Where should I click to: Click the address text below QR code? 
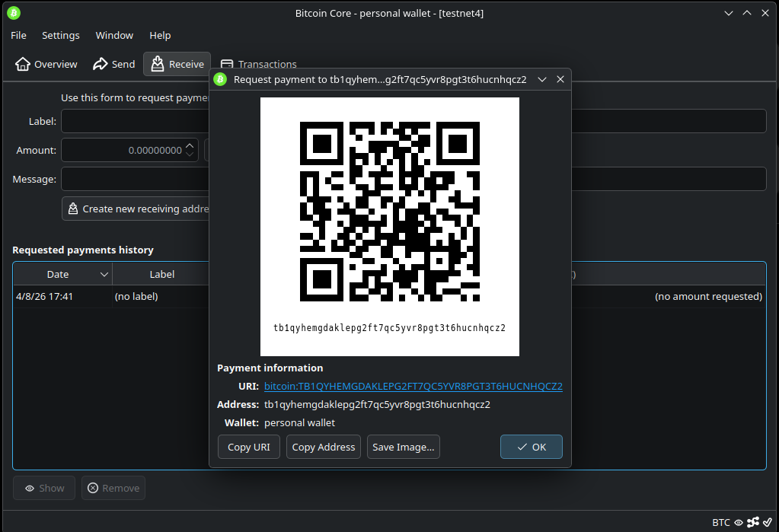click(390, 328)
